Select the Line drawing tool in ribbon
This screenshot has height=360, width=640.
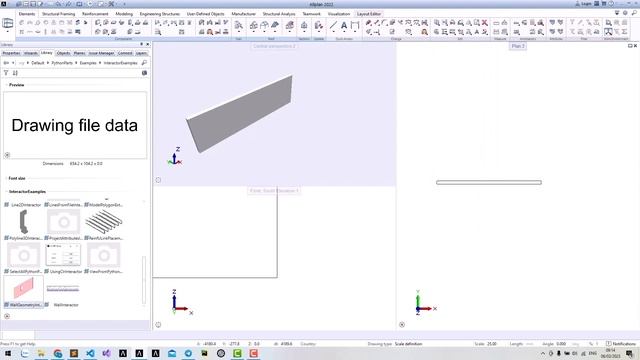(x=333, y=25)
